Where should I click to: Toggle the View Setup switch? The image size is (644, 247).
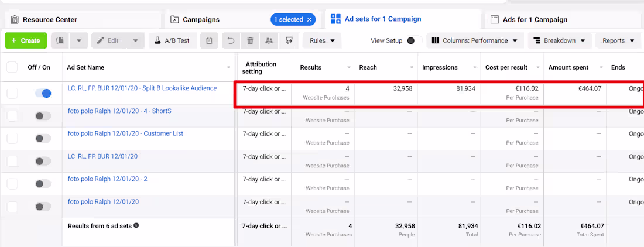413,40
